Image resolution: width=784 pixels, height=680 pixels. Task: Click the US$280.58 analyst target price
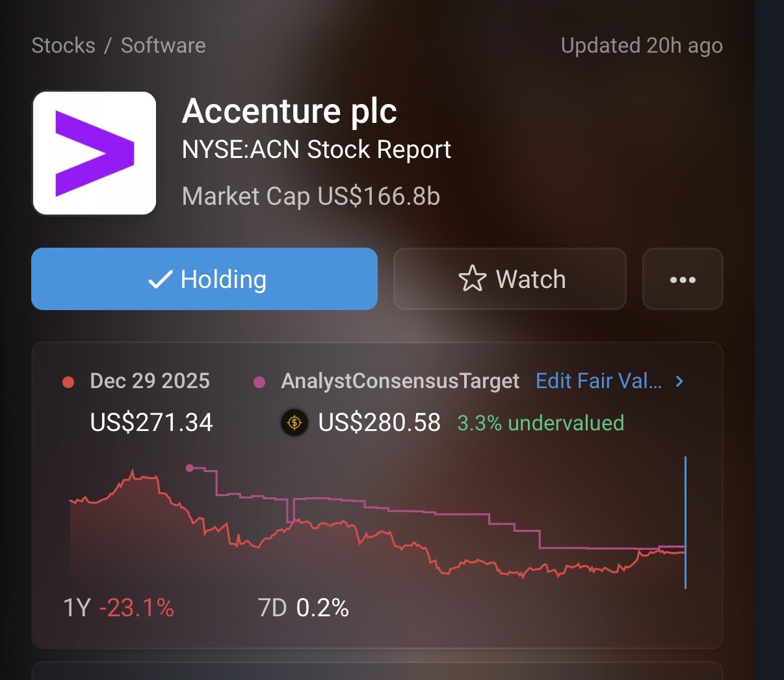coord(379,423)
